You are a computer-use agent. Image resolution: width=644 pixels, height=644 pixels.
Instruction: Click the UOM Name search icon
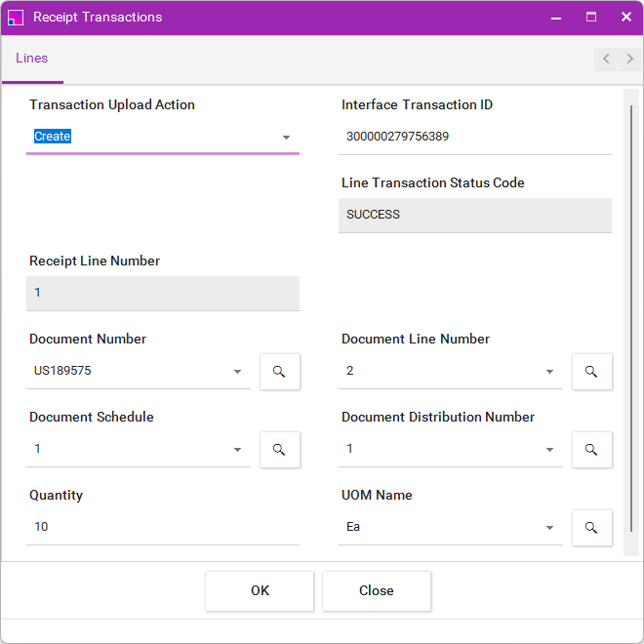591,528
